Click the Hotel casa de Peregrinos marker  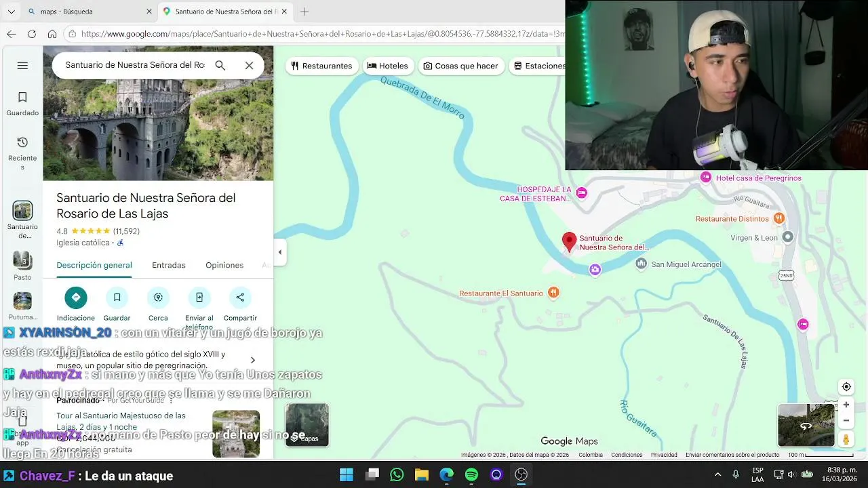(706, 178)
